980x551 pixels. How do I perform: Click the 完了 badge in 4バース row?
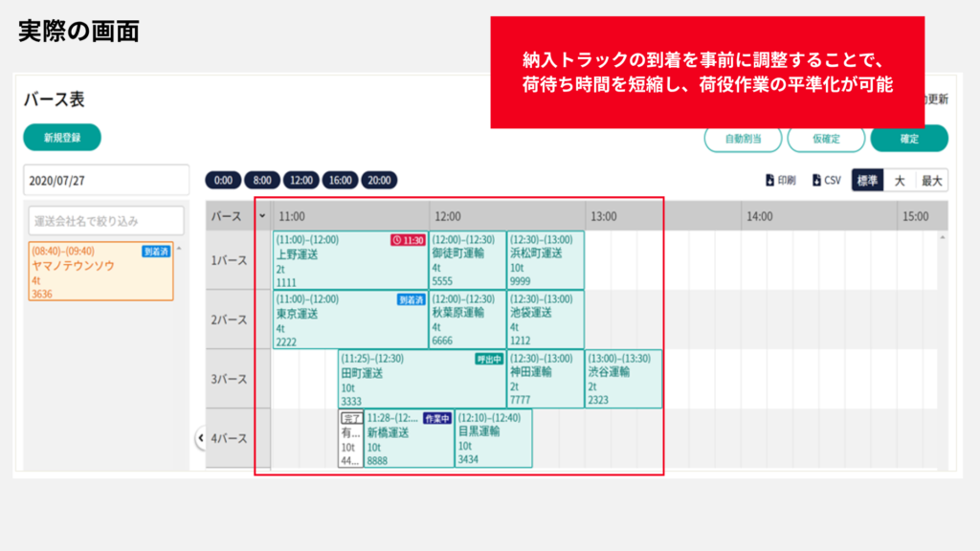[x=351, y=418]
